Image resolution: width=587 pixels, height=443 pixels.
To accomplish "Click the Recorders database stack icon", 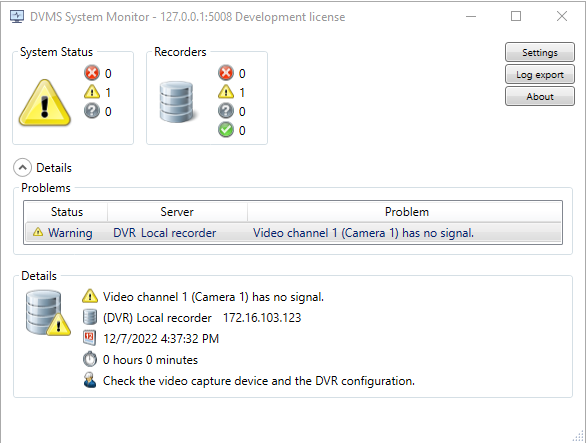I will [x=177, y=102].
